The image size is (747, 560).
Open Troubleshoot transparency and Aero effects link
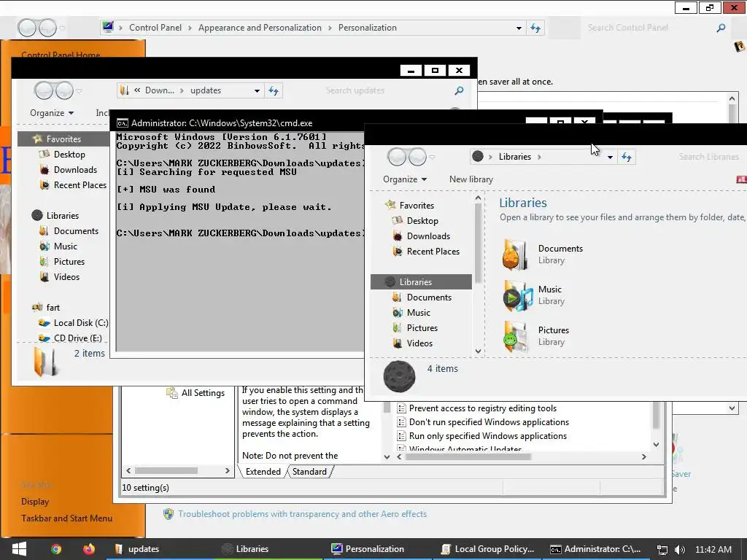point(302,514)
